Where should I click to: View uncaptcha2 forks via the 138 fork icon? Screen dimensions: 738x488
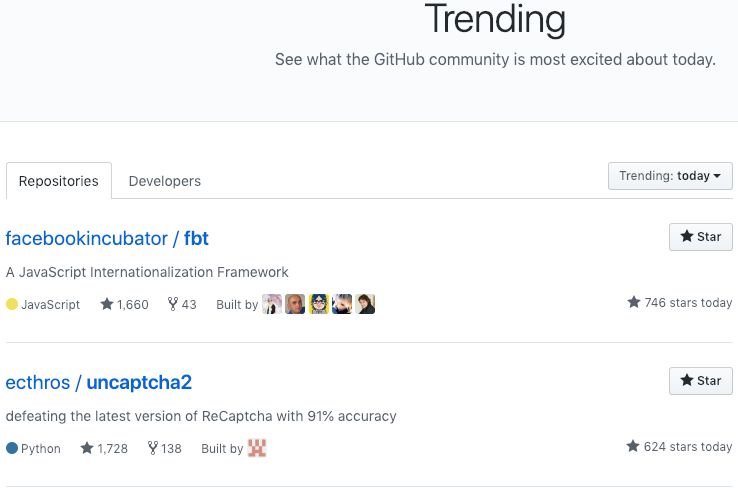[x=153, y=448]
